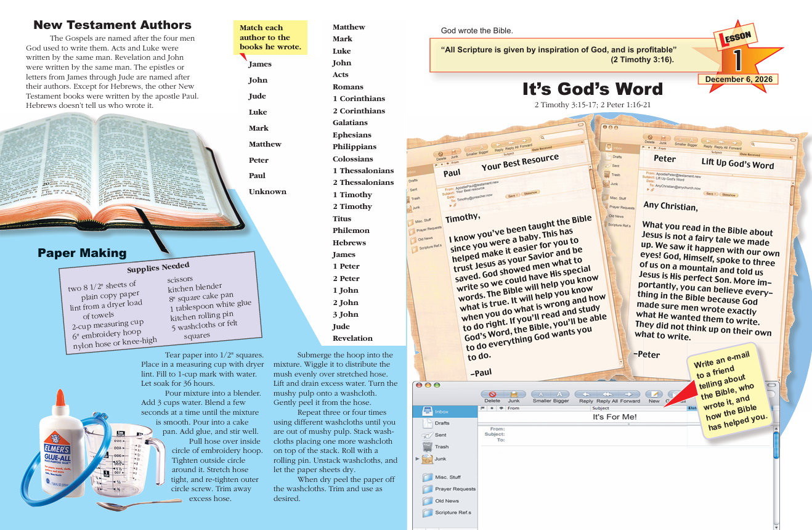This screenshot has width=812, height=530.
Task: Expand the attachment triangle in Paul's email header
Action: 450,206
